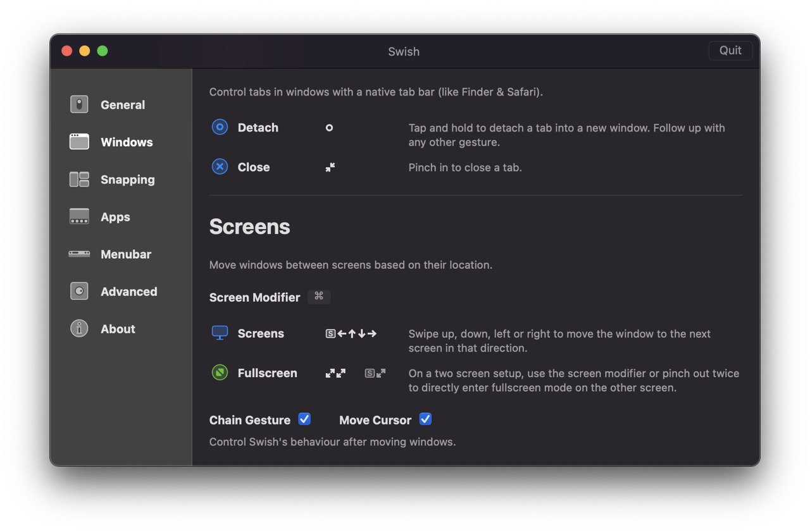The width and height of the screenshot is (810, 532).
Task: Switch to the Apps tab label
Action: click(x=115, y=217)
